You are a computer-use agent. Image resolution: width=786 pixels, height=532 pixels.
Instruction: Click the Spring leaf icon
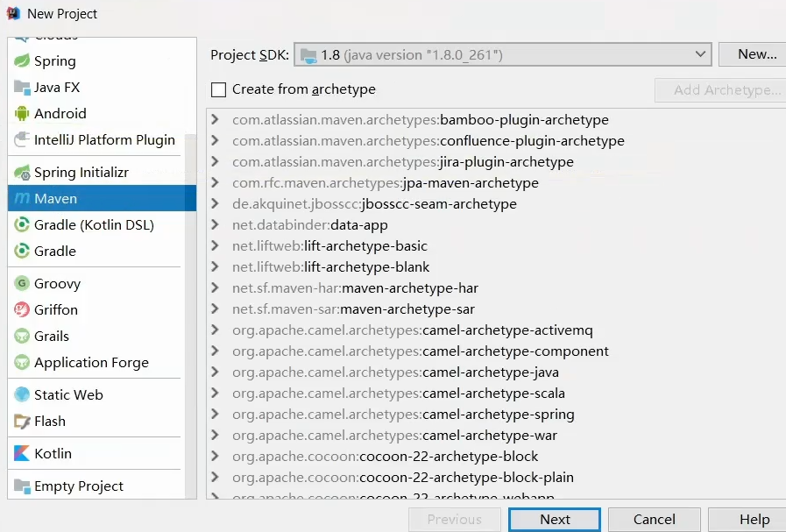tap(22, 61)
